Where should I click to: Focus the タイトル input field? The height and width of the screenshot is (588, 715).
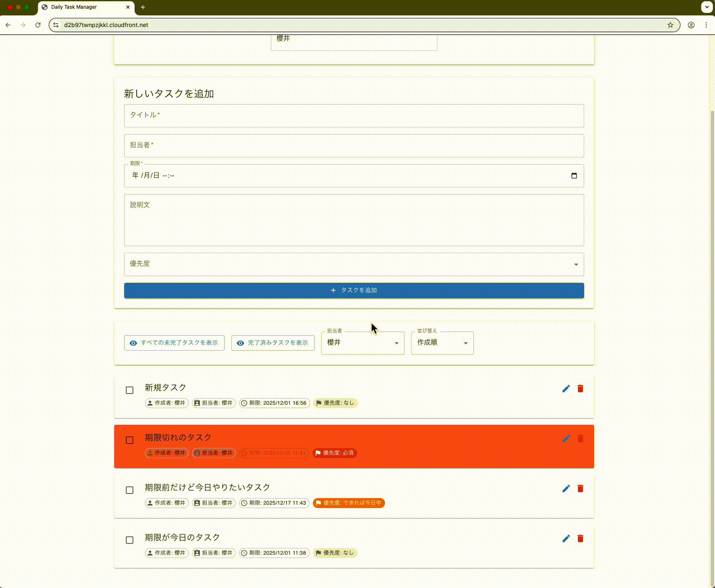(x=354, y=116)
